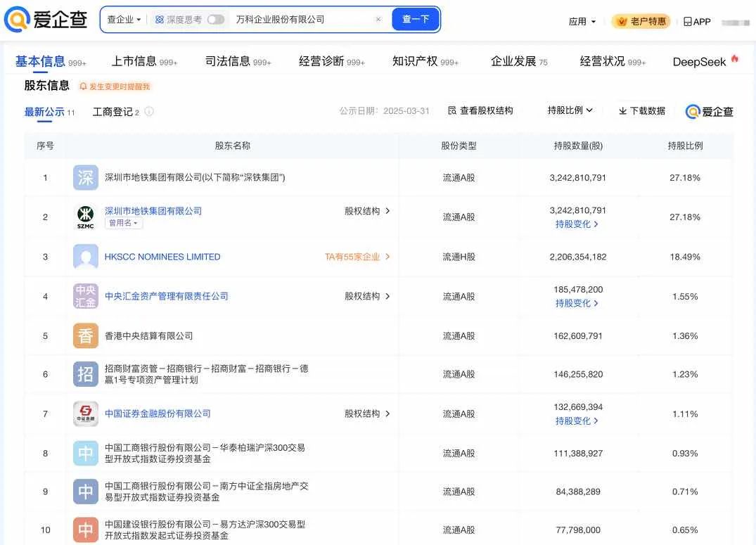This screenshot has height=545, width=756.
Task: Click the info icon beside 工商登记
Action: click(x=149, y=111)
